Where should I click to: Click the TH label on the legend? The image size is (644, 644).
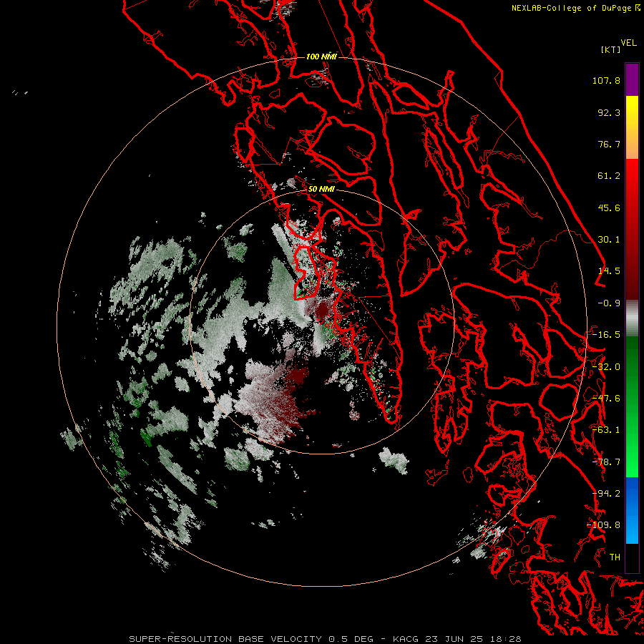pos(615,557)
